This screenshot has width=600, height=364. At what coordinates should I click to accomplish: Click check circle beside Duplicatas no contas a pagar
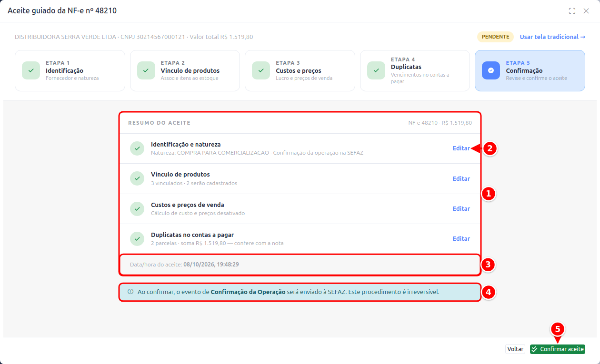[x=137, y=238]
